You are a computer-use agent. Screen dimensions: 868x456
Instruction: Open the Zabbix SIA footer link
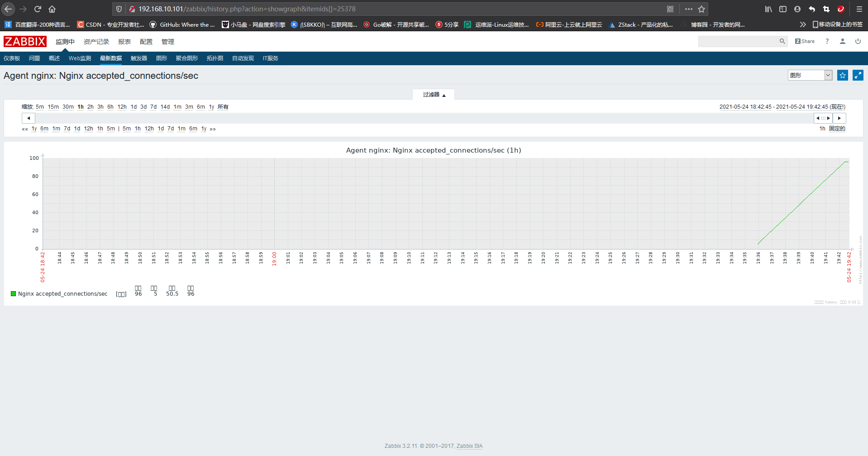469,446
